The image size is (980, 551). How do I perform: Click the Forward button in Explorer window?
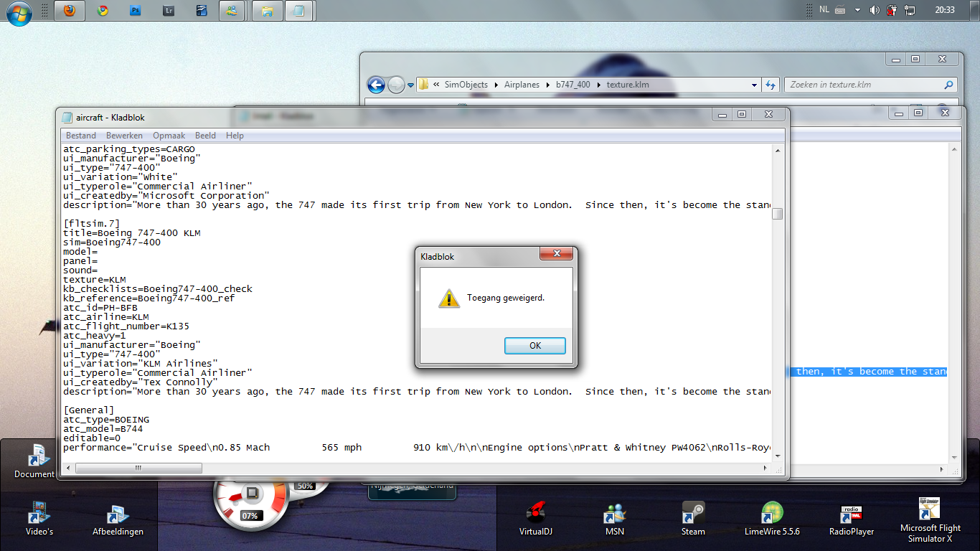pyautogui.click(x=396, y=85)
